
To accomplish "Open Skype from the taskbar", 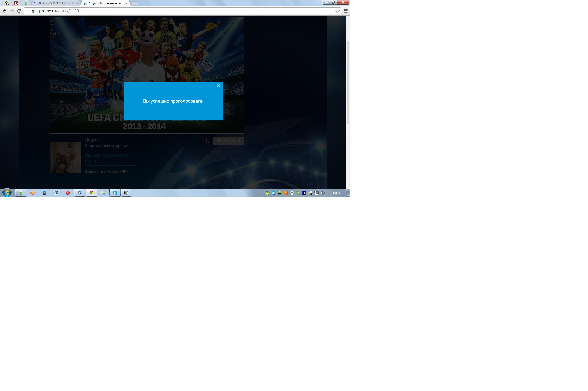I will click(x=115, y=193).
